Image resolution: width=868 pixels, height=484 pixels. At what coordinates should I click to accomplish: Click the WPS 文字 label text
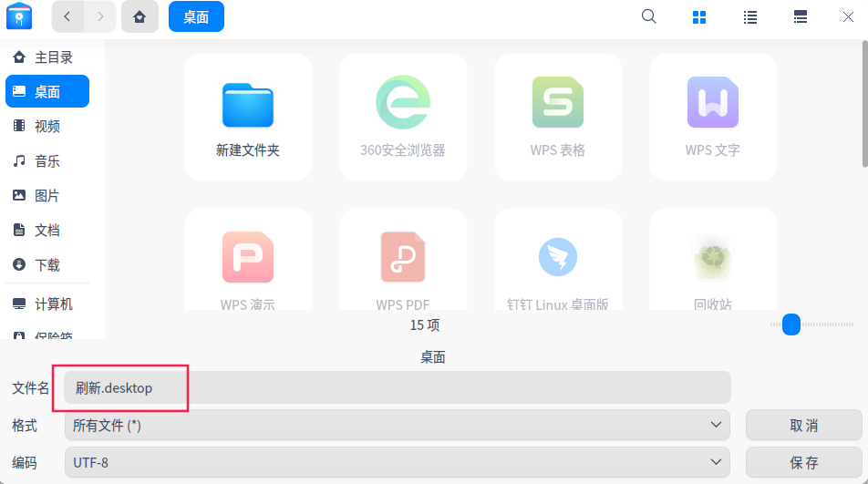click(713, 149)
